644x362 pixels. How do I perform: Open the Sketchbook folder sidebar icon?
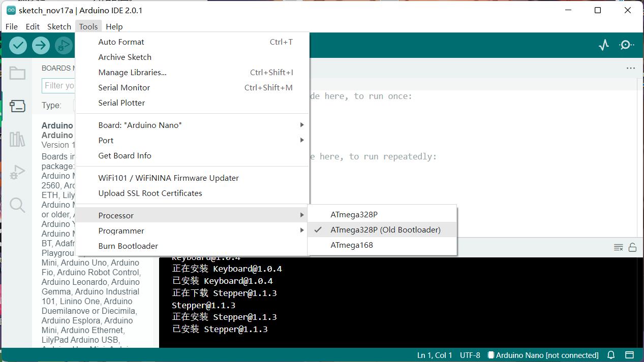tap(17, 74)
